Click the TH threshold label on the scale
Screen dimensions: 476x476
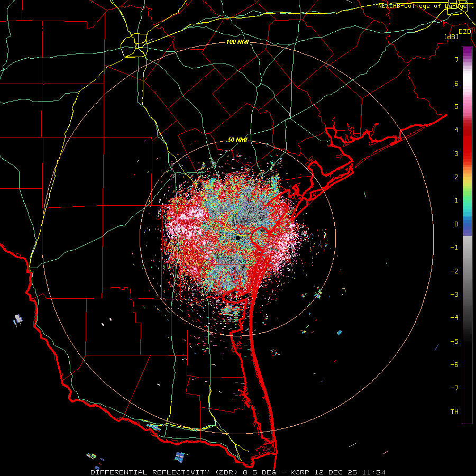click(x=454, y=412)
